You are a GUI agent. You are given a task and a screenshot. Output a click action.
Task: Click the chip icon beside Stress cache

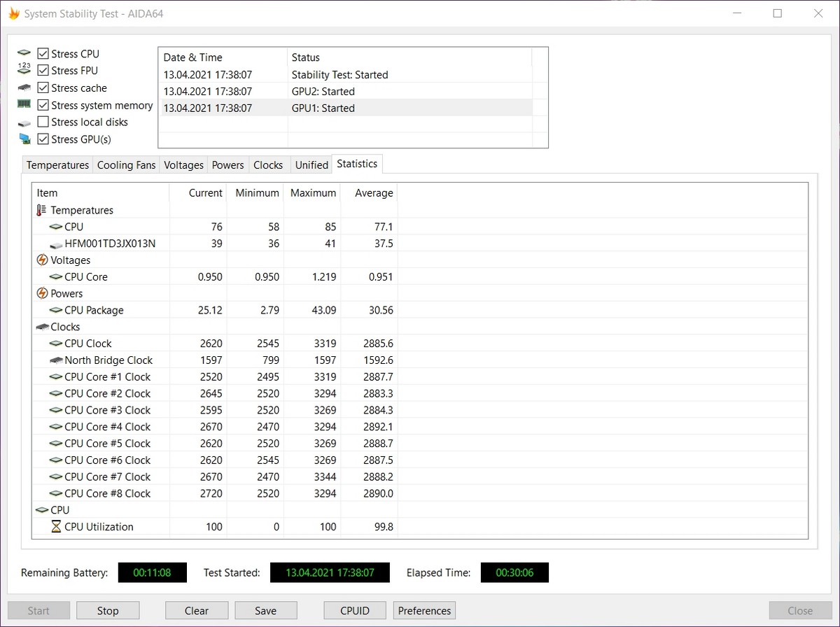tap(24, 88)
